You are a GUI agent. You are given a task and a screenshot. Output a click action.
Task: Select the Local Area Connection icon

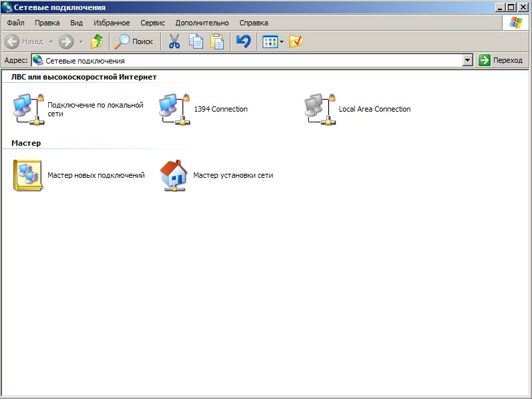(x=320, y=109)
